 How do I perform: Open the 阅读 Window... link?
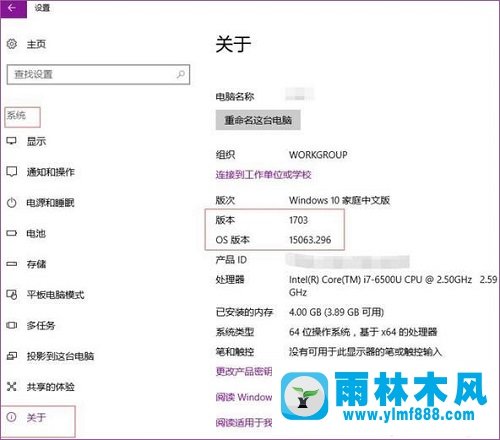244,397
